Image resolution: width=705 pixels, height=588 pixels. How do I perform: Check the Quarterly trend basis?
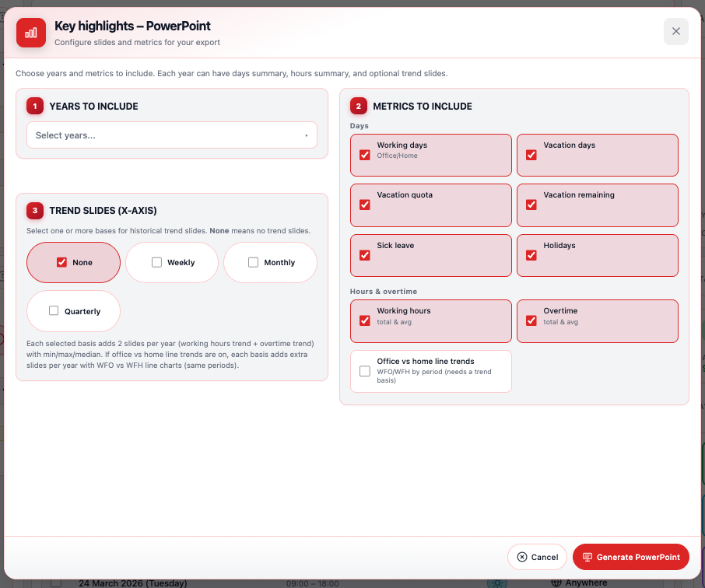pos(54,311)
